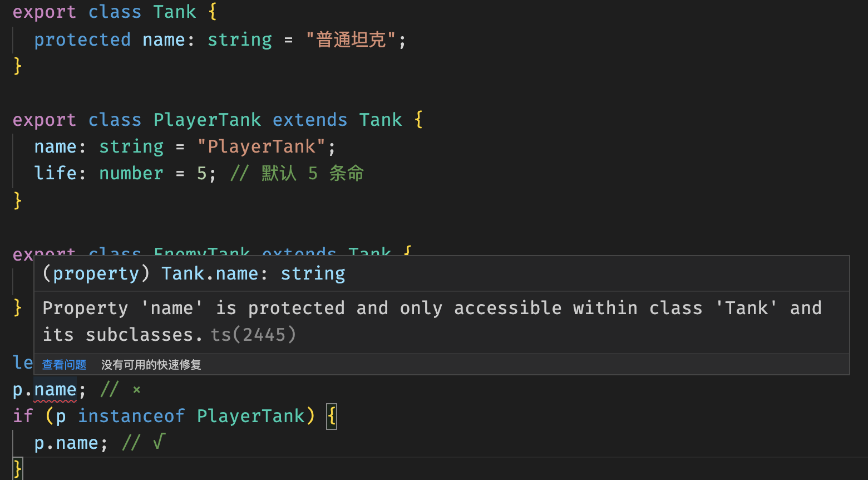Click PlayerTank in the class declaration
The image size is (868, 480).
(207, 120)
